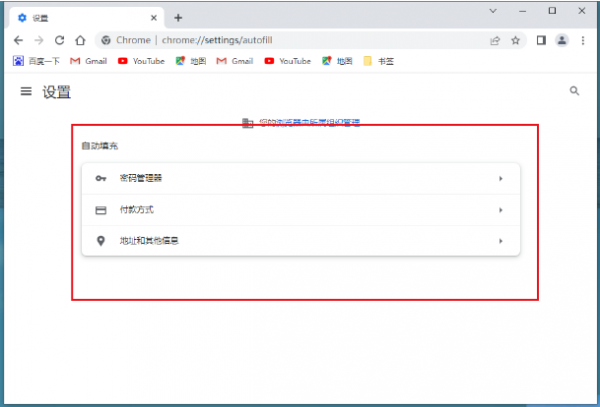Expand 付款方式 with its arrow
This screenshot has width=600, height=407.
tap(501, 210)
